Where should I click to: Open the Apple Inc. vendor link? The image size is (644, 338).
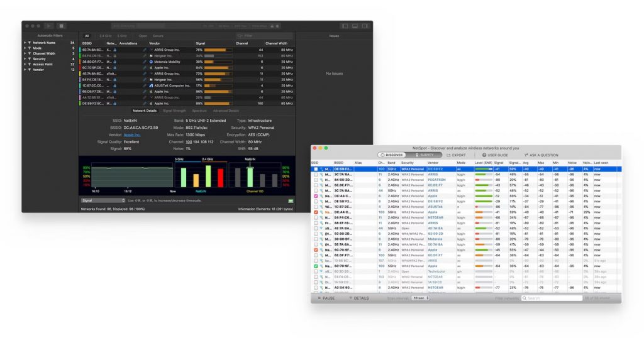132,134
